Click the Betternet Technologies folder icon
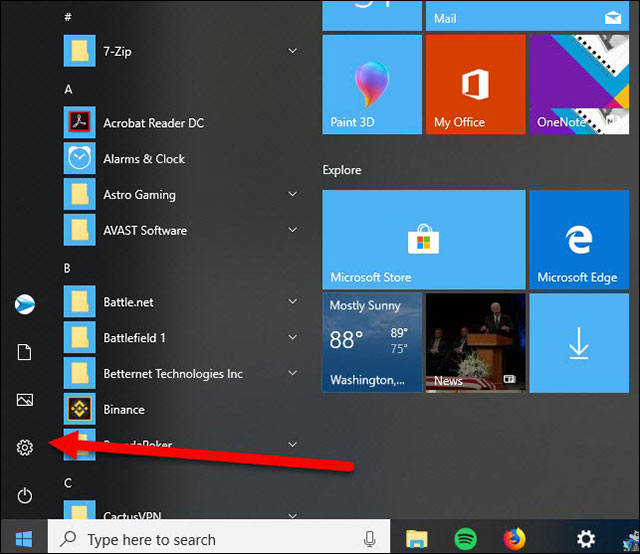The height and width of the screenshot is (554, 640). point(80,373)
